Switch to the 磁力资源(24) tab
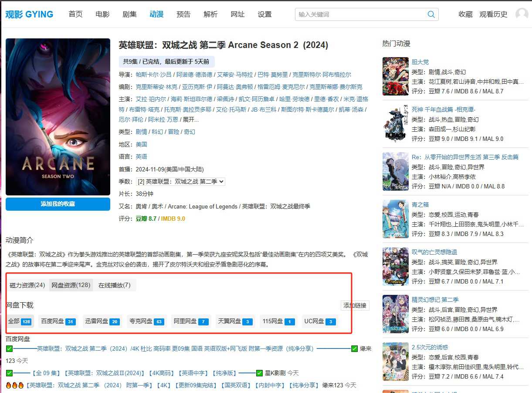Image resolution: width=532 pixels, height=393 pixels. 27,285
